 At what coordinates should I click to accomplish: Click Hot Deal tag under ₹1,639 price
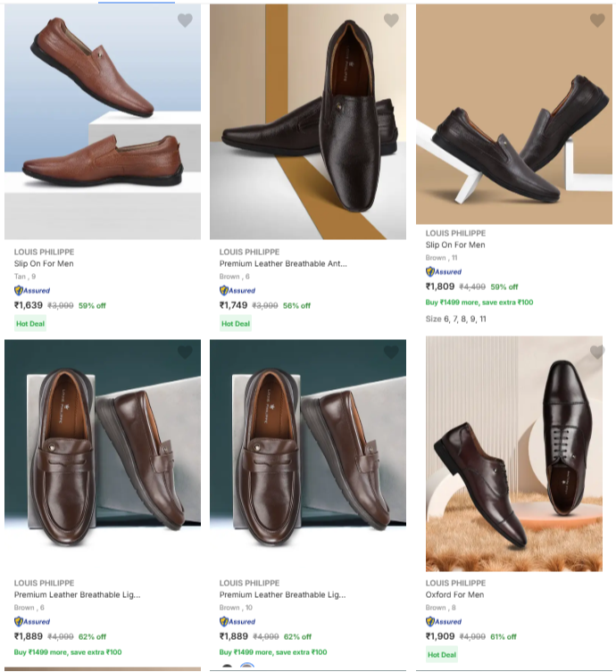pyautogui.click(x=30, y=323)
